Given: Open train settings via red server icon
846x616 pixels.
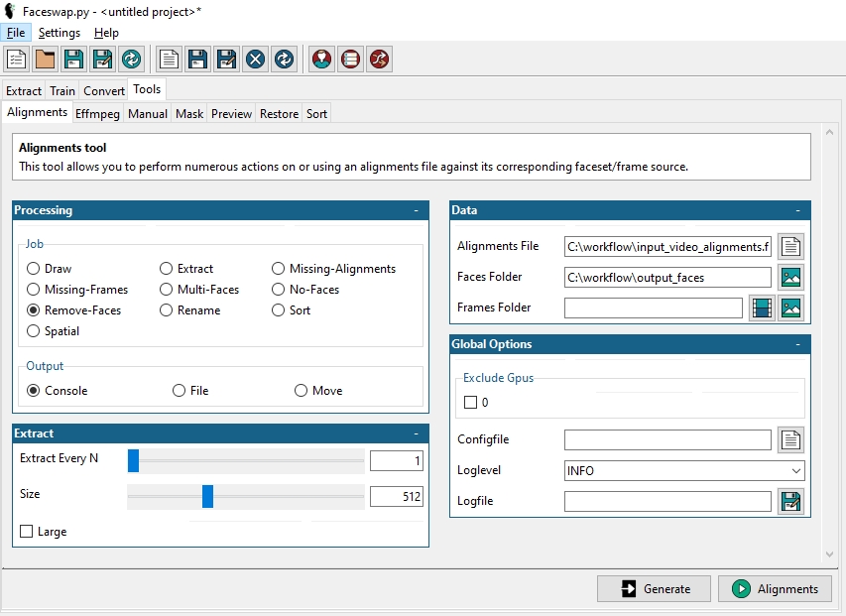Looking at the screenshot, I should tap(350, 59).
